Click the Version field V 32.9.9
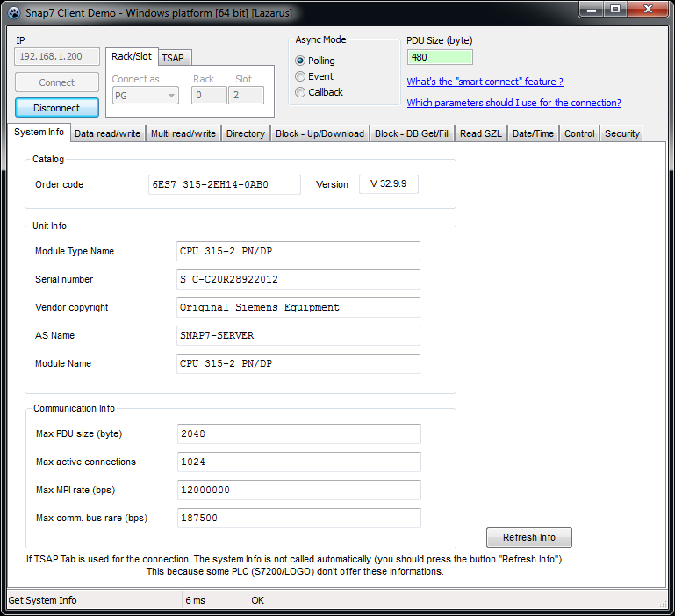The height and width of the screenshot is (616, 675). click(389, 183)
